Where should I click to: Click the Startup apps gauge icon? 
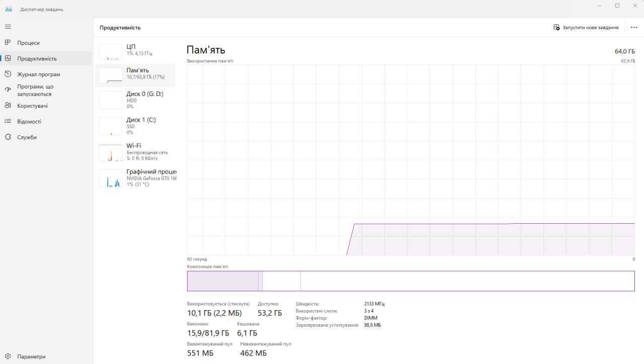coord(8,89)
